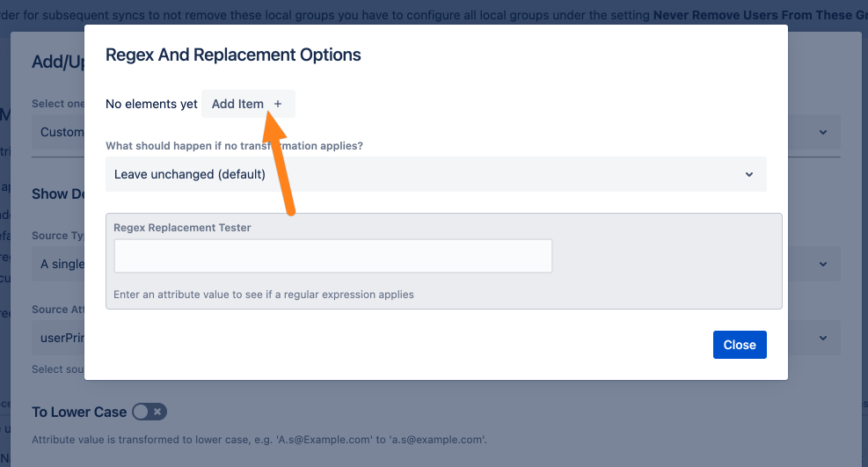Click the chevron arrow in the no-transformation dropdown
The width and height of the screenshot is (868, 467).
[749, 174]
